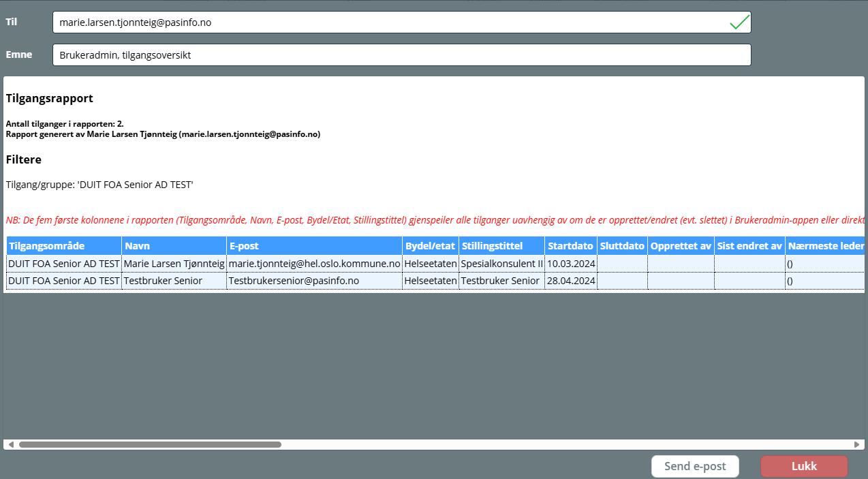This screenshot has height=479, width=868.
Task: Click marie.tjonnteig@hel.oslo.kommune.no email cell
Action: [314, 264]
